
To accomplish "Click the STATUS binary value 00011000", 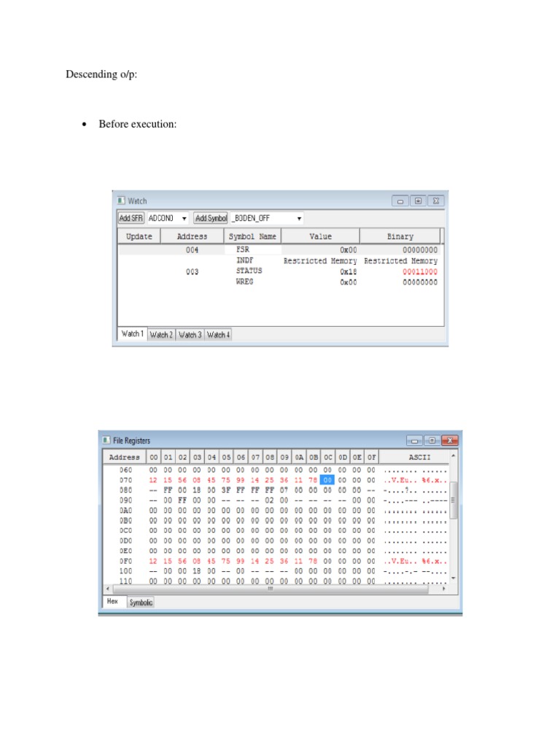I will (x=419, y=271).
